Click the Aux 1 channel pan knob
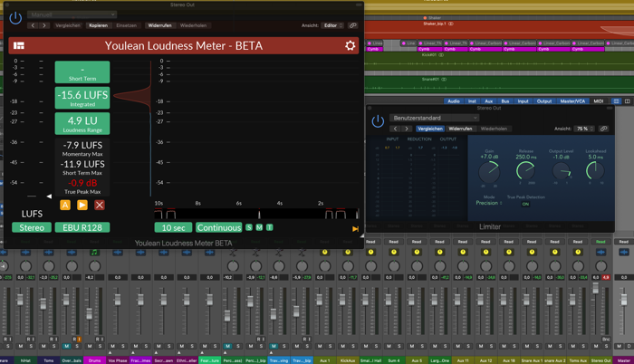The height and width of the screenshot is (364, 634). coord(324,265)
